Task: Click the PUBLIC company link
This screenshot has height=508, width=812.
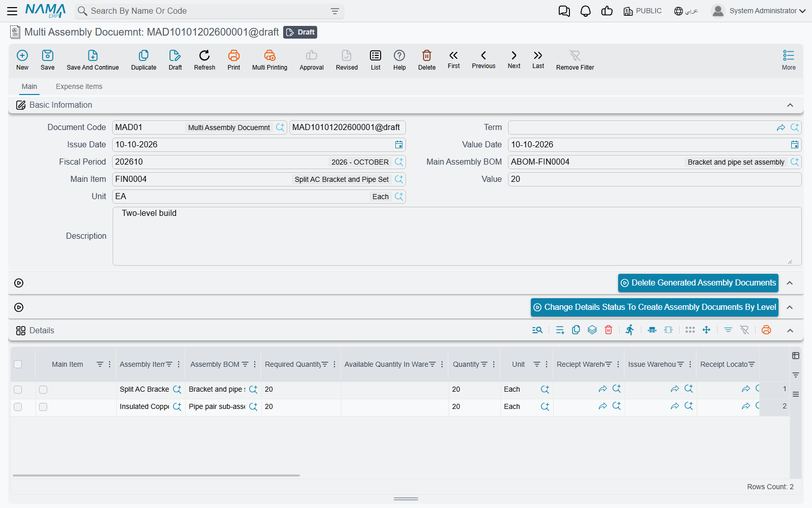Action: pyautogui.click(x=642, y=11)
